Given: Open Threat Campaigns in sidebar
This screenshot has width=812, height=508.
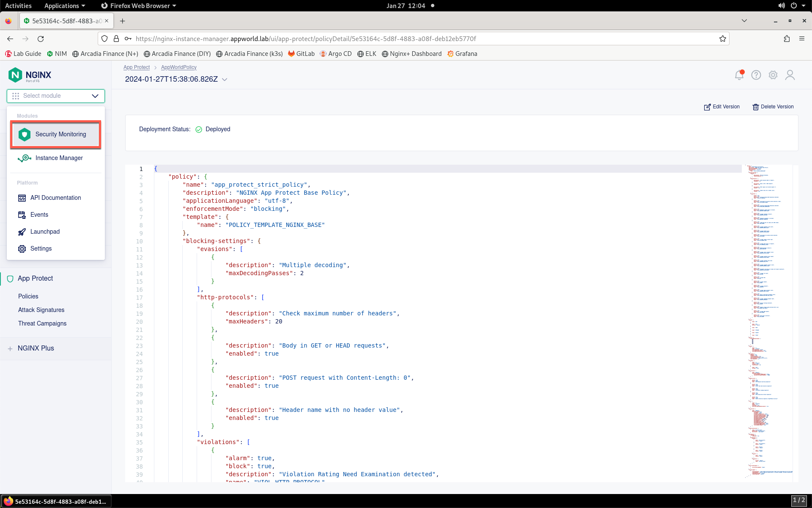Looking at the screenshot, I should (42, 323).
